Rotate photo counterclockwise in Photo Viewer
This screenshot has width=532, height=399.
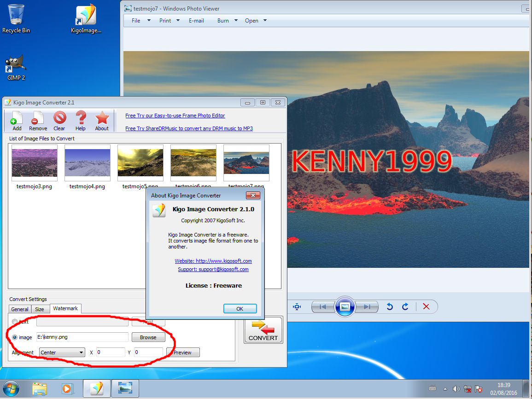[390, 307]
